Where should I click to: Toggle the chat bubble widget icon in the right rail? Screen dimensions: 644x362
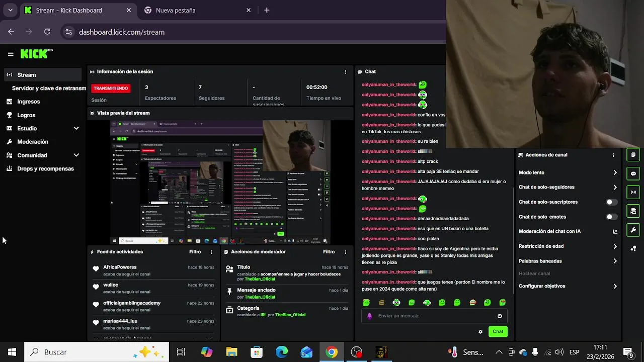[x=633, y=173]
